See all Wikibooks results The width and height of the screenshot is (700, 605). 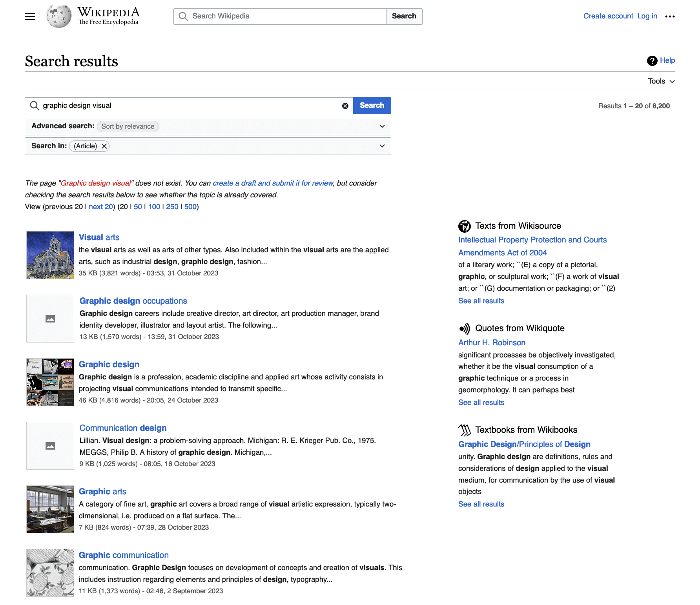tap(481, 504)
